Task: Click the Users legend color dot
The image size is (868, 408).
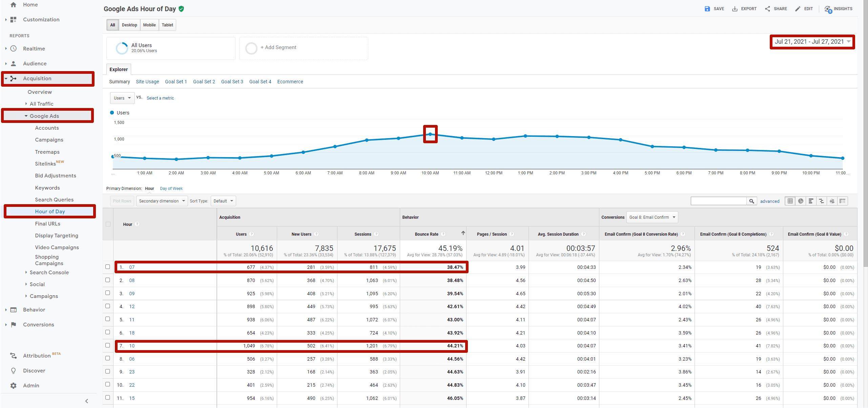Action: tap(112, 113)
